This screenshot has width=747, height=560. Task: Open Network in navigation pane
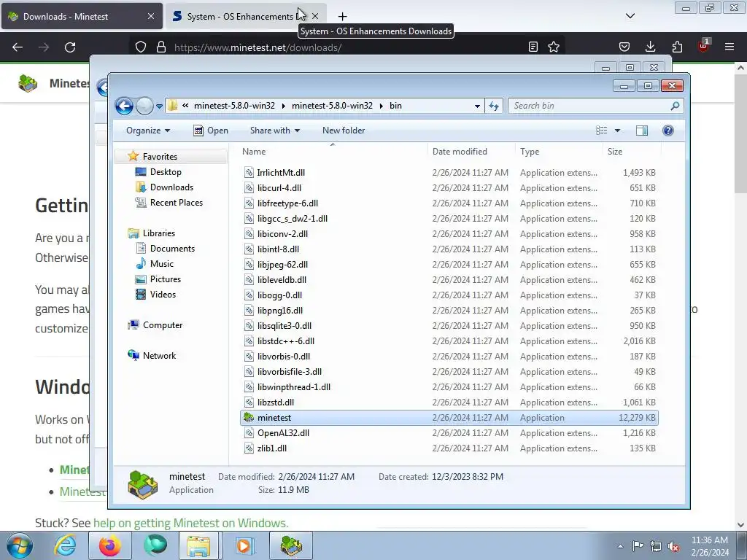(159, 356)
